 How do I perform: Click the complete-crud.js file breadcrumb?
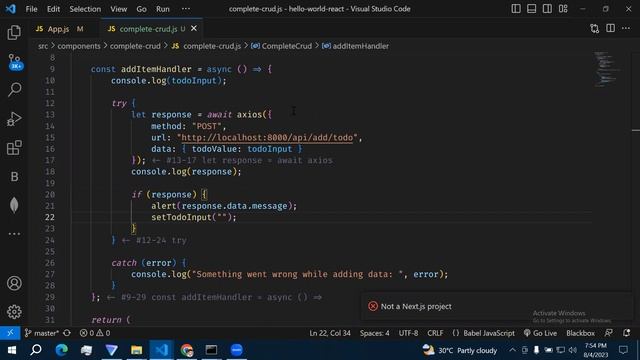[207, 46]
